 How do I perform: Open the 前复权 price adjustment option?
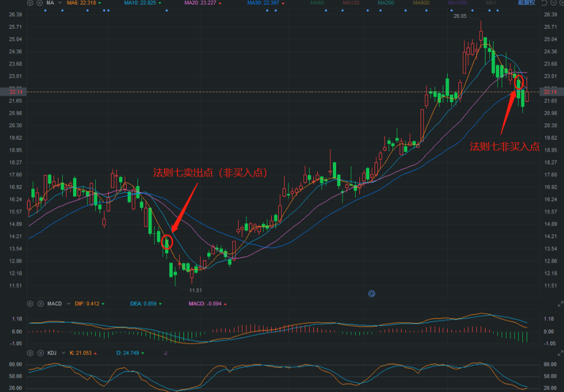tap(526, 3)
